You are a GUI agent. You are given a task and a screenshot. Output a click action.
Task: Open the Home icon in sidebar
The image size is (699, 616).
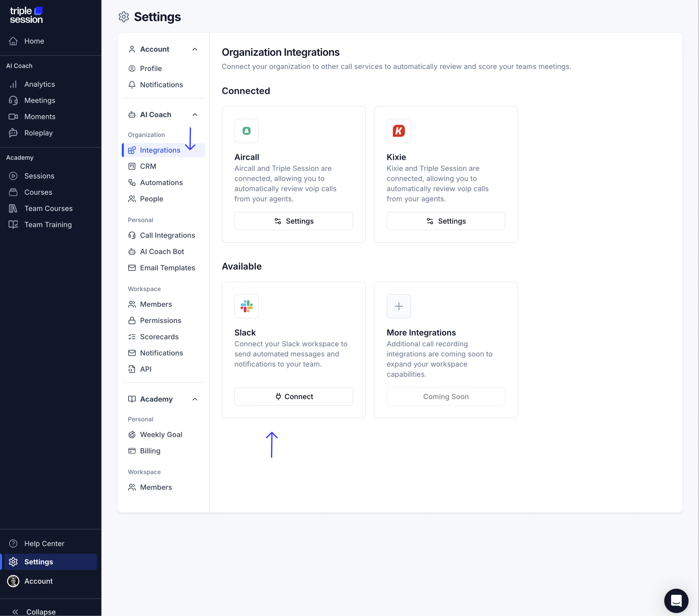point(13,41)
